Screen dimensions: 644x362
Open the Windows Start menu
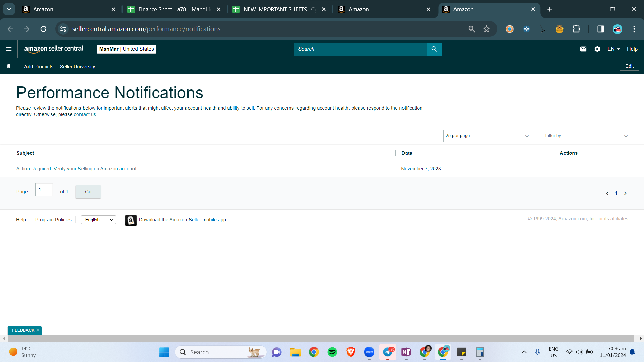click(164, 352)
